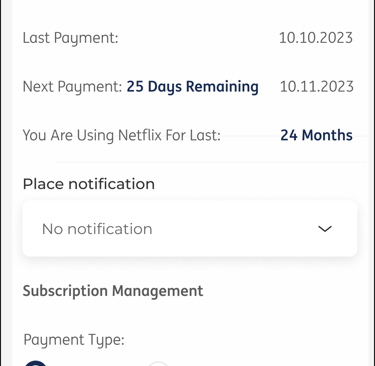
Task: Click the "Remaining" word in next payment row
Action: [x=222, y=87]
